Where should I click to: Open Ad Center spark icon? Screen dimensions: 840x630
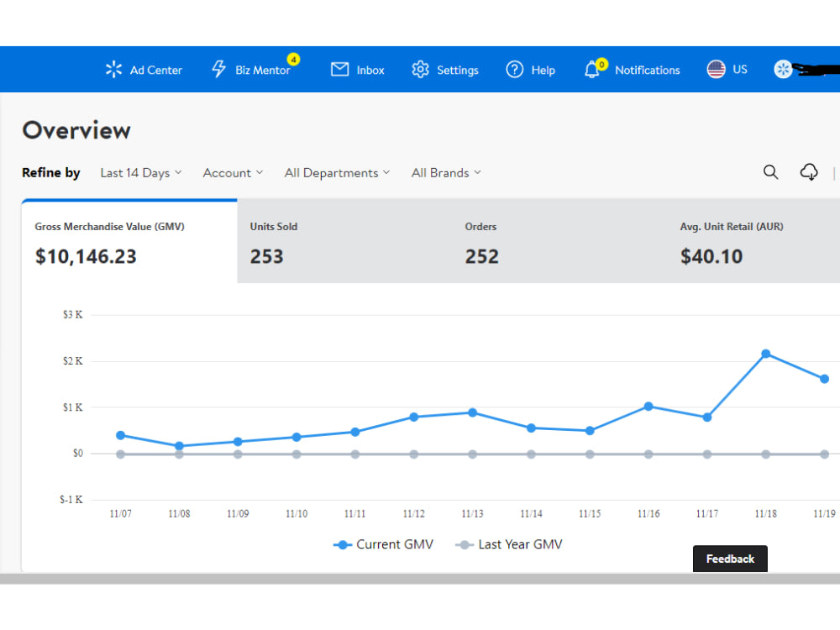click(x=113, y=69)
